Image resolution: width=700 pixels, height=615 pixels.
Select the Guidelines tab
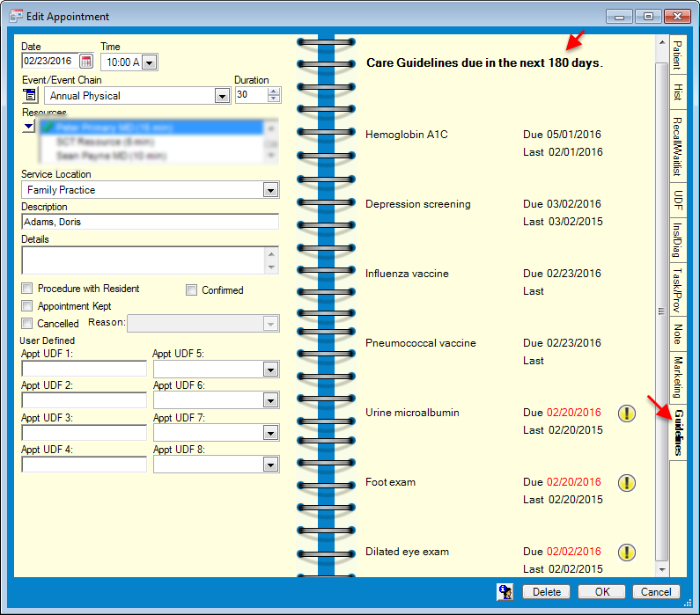tap(678, 432)
